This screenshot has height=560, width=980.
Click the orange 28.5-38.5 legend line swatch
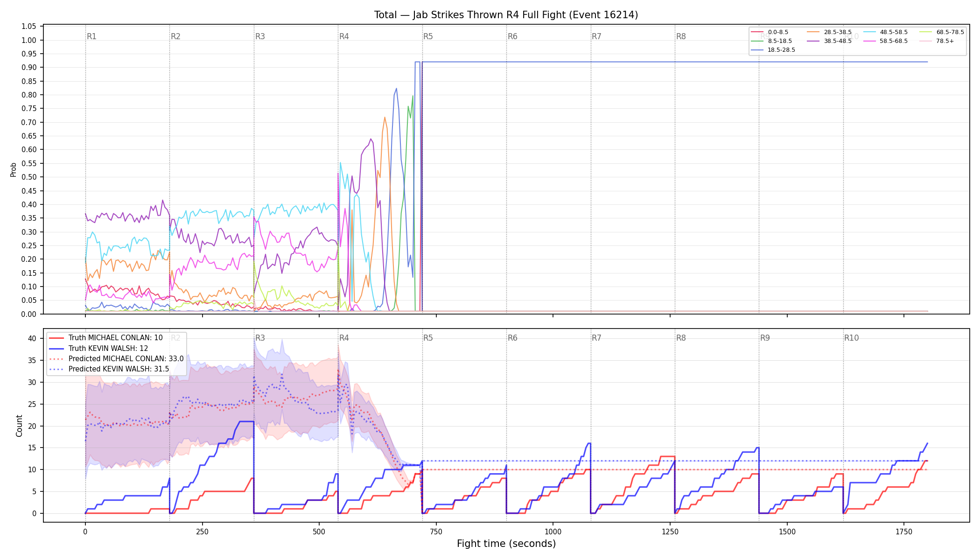coord(813,32)
